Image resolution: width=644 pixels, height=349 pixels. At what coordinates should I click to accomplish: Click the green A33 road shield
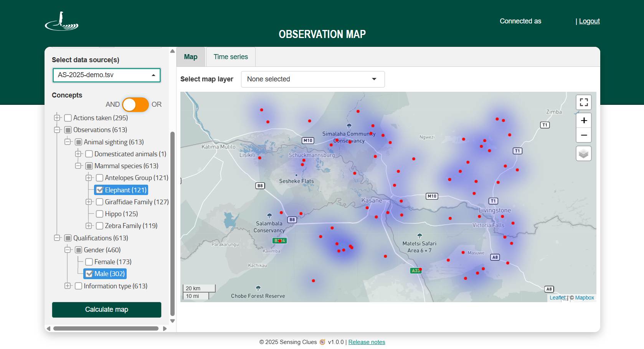click(416, 271)
